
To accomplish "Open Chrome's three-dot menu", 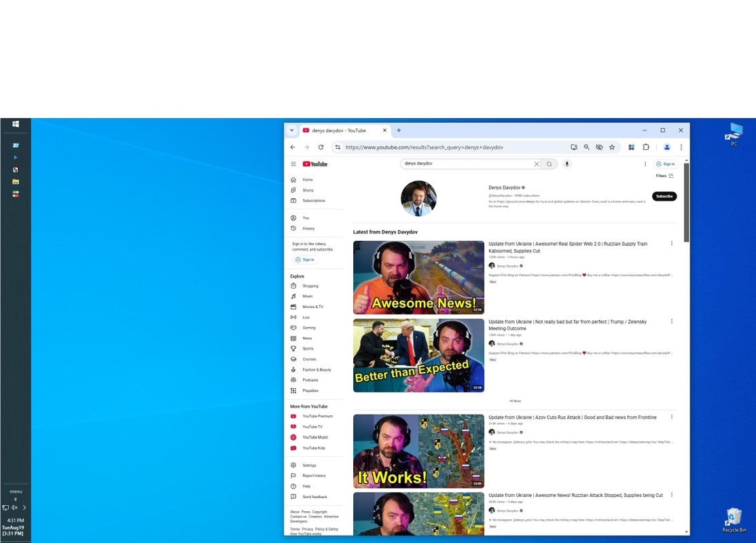I will click(681, 147).
